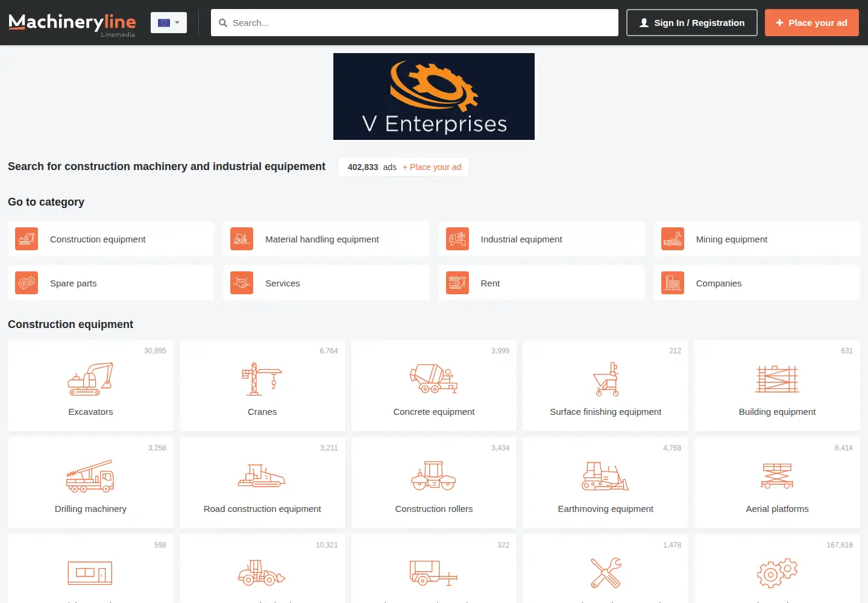Click the Material handling equipment icon

click(x=242, y=239)
